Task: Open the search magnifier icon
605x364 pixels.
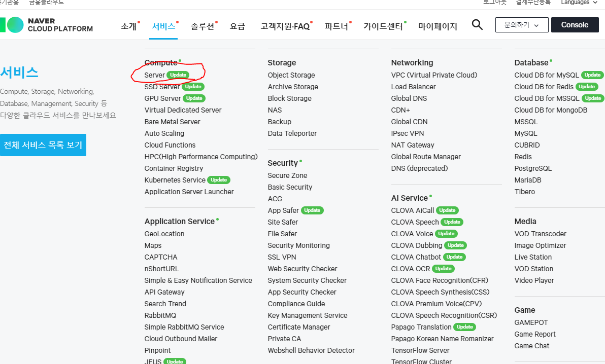Action: tap(477, 25)
